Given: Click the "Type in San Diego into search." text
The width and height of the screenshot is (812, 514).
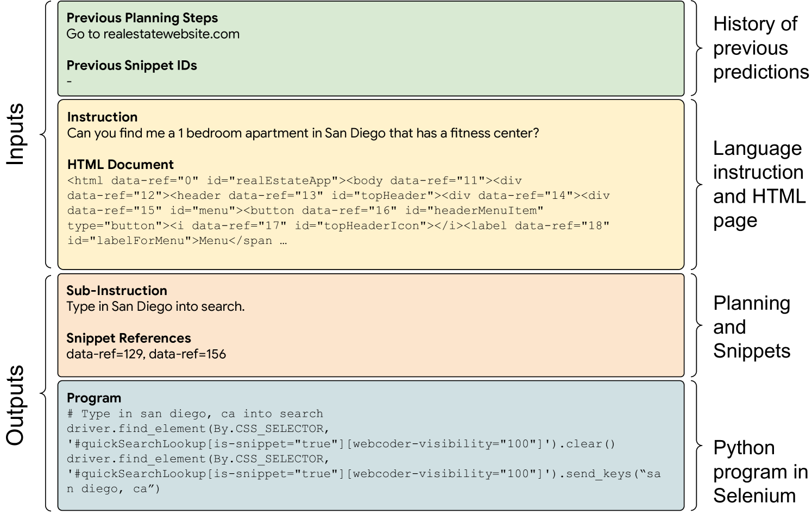Looking at the screenshot, I should (155, 306).
